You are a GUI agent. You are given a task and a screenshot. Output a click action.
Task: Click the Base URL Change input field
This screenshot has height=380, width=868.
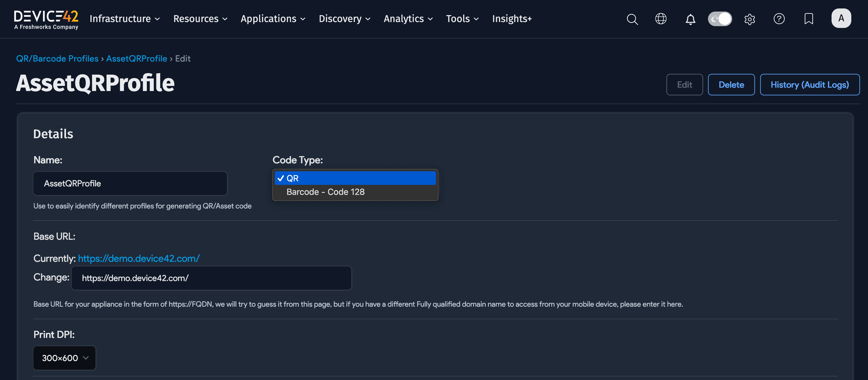(211, 278)
